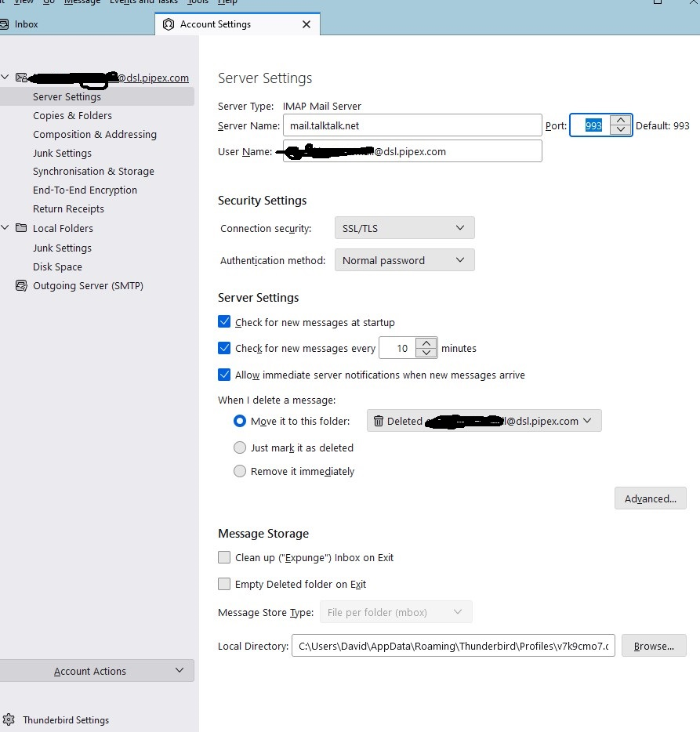Disable Check for new messages at startup
The height and width of the screenshot is (732, 700).
click(x=225, y=322)
